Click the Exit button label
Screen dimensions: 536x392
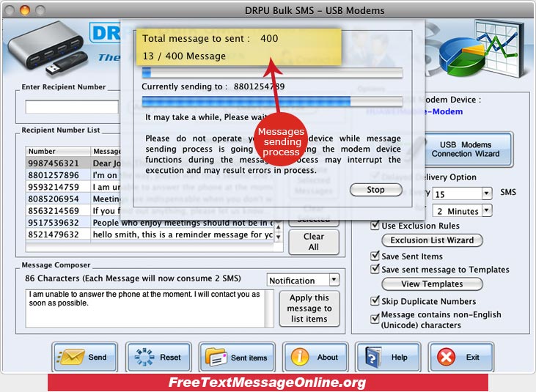[x=473, y=357]
